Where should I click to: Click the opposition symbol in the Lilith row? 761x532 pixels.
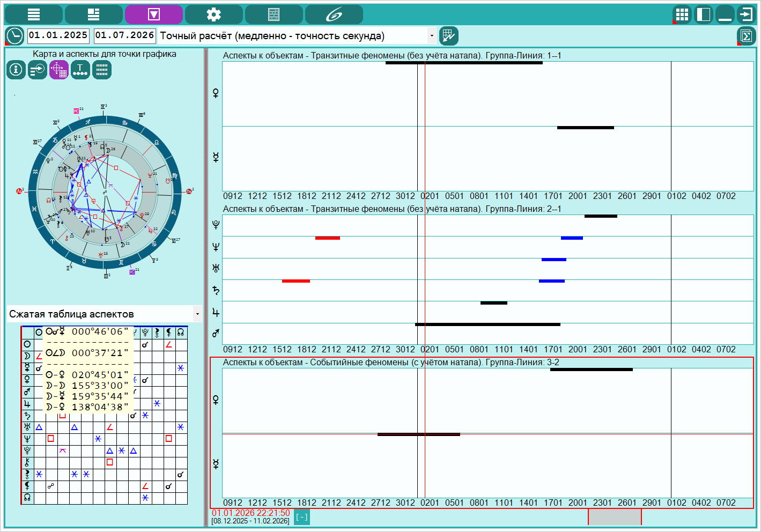tap(50, 486)
